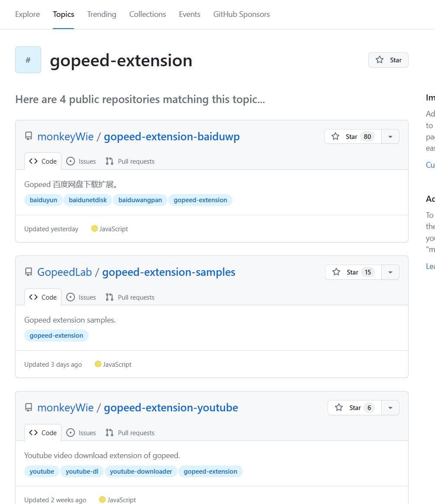The image size is (435, 504).
Task: Click the repo icon beside gopeed-extension-youtube
Action: pos(29,408)
